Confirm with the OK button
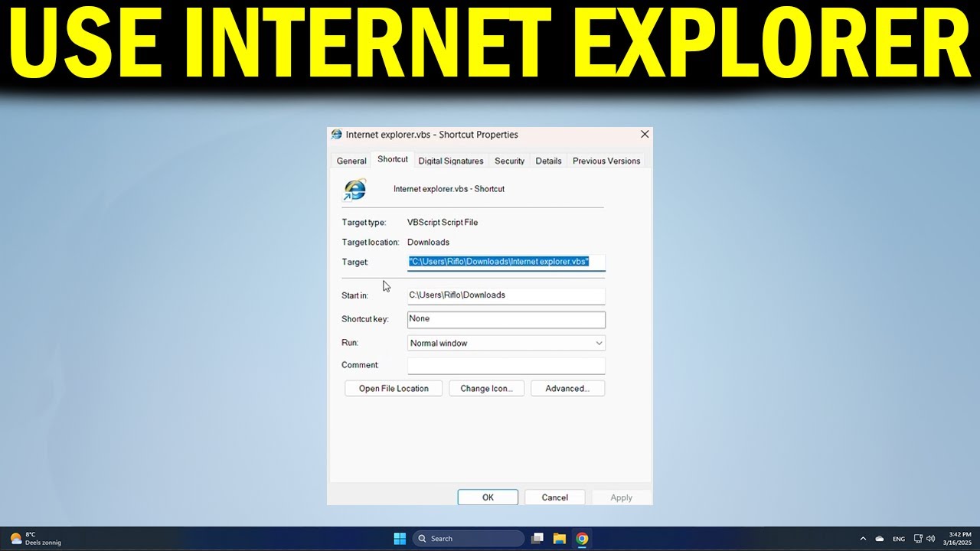Image resolution: width=980 pixels, height=551 pixels. [x=488, y=497]
